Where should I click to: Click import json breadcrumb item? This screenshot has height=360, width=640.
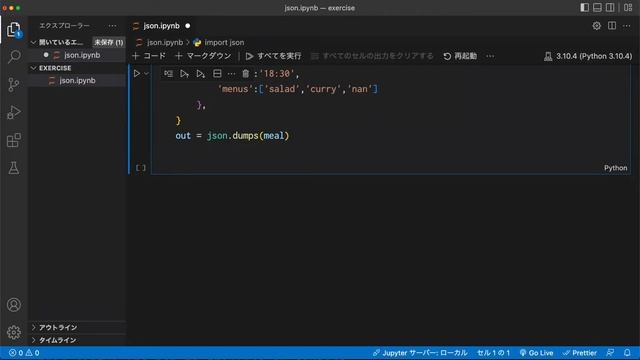[224, 42]
